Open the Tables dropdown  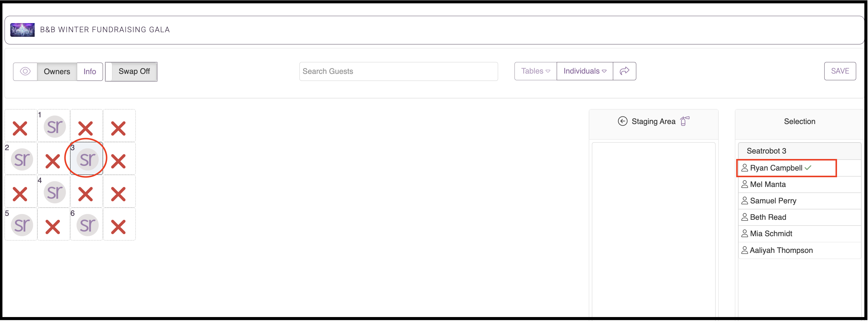(535, 71)
